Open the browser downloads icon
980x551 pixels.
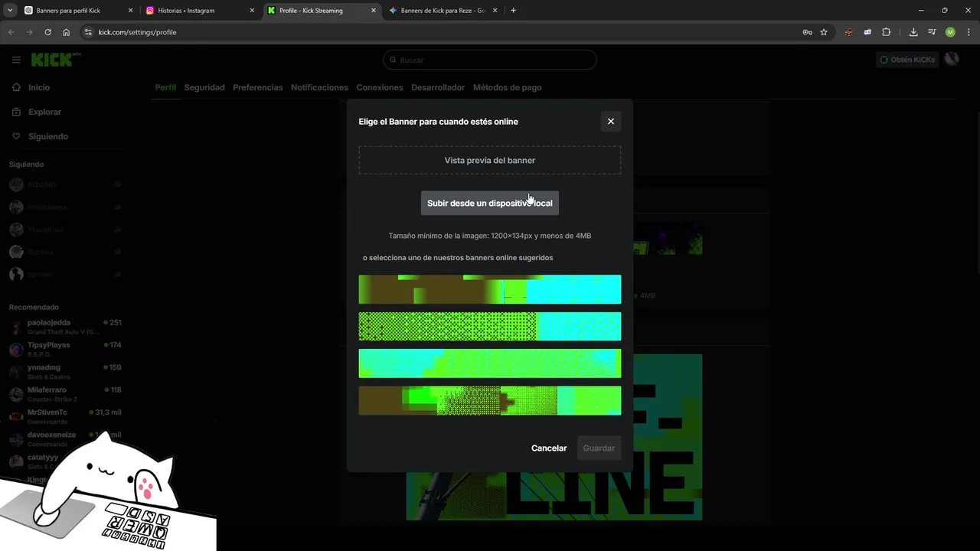pyautogui.click(x=913, y=32)
